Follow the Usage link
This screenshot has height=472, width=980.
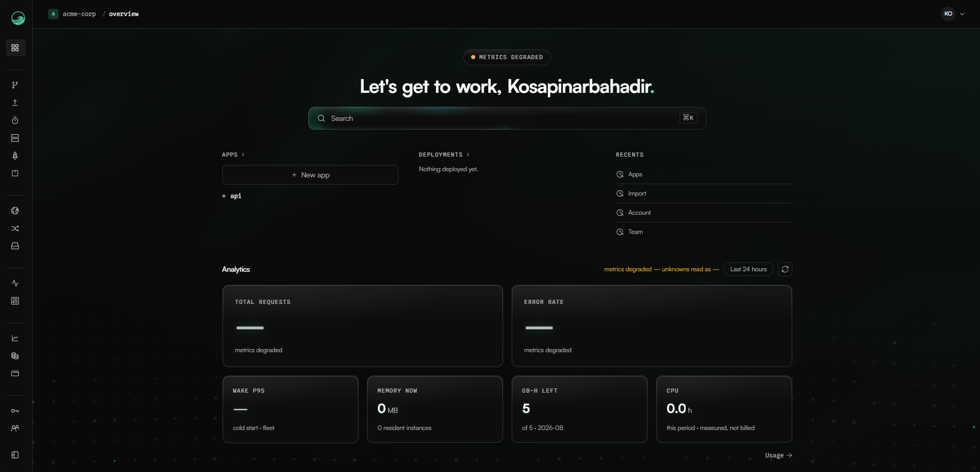pos(778,455)
